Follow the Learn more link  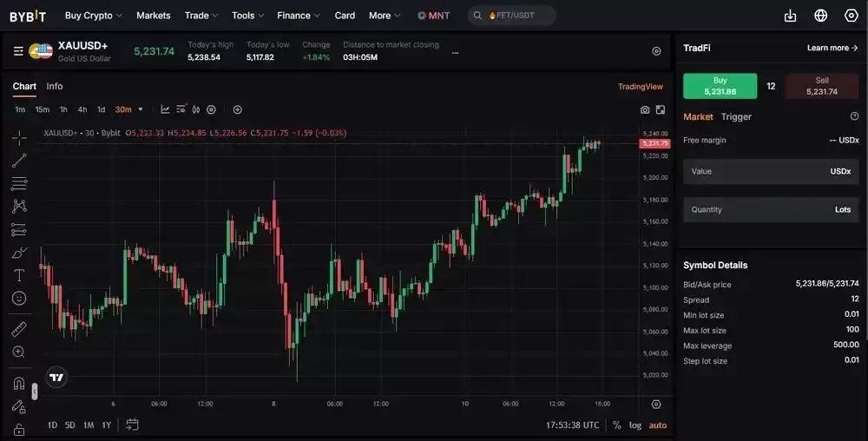pyautogui.click(x=832, y=48)
